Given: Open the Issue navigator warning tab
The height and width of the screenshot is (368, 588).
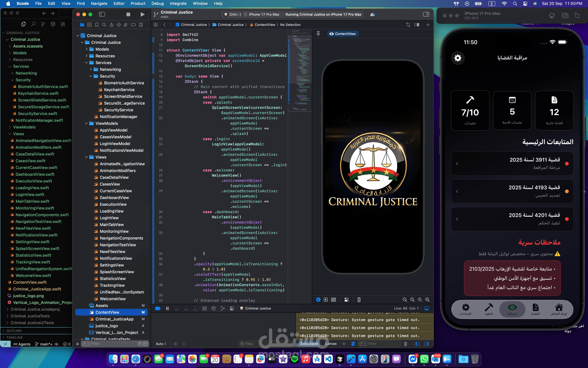Looking at the screenshot, I should [x=111, y=25].
